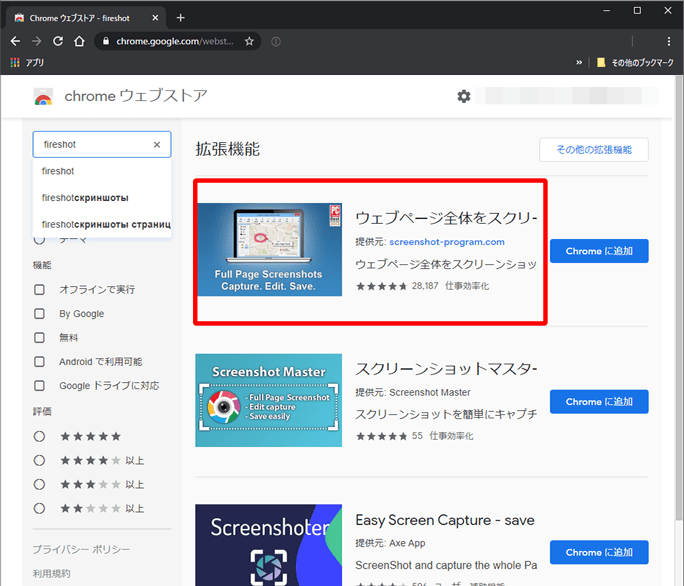The height and width of the screenshot is (586, 684).
Task: Open ウェブページ全体をスクリー extension title
Action: pos(446,218)
